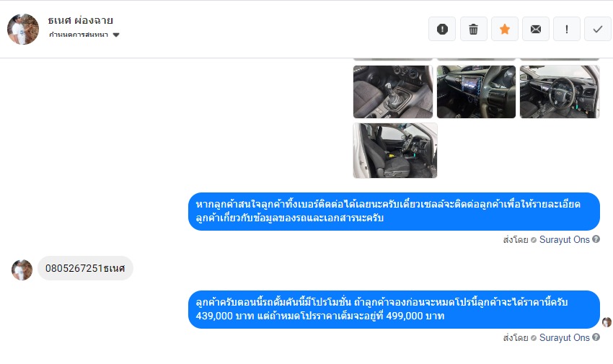613x364 pixels.
Task: Select the 0805267251 phone number message bubble
Action: [85, 268]
